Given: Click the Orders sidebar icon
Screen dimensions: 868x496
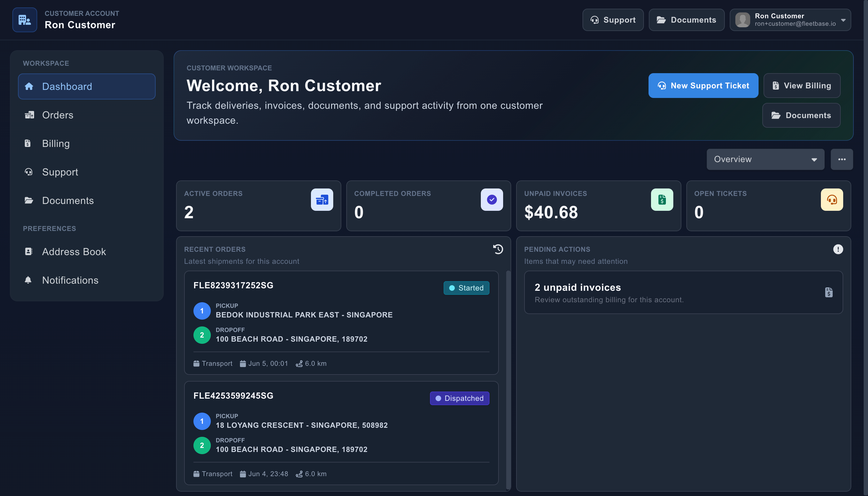Looking at the screenshot, I should pos(29,115).
